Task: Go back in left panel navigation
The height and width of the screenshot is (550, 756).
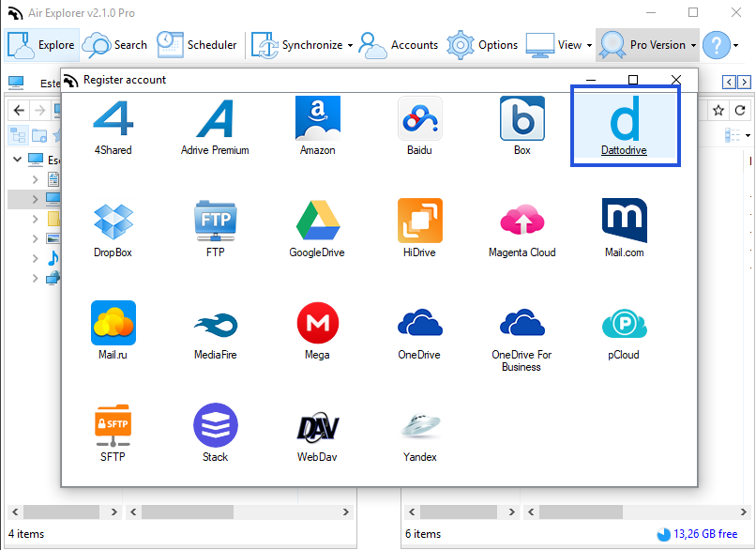Action: [19, 111]
